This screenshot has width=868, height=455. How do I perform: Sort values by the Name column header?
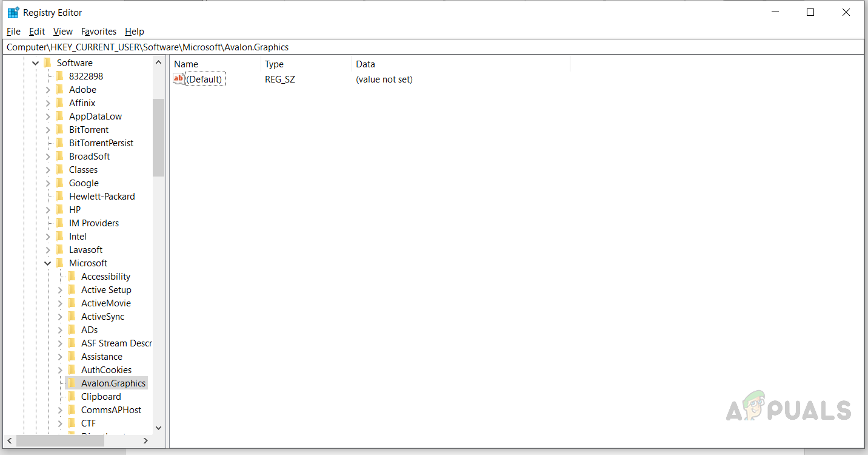[215, 64]
